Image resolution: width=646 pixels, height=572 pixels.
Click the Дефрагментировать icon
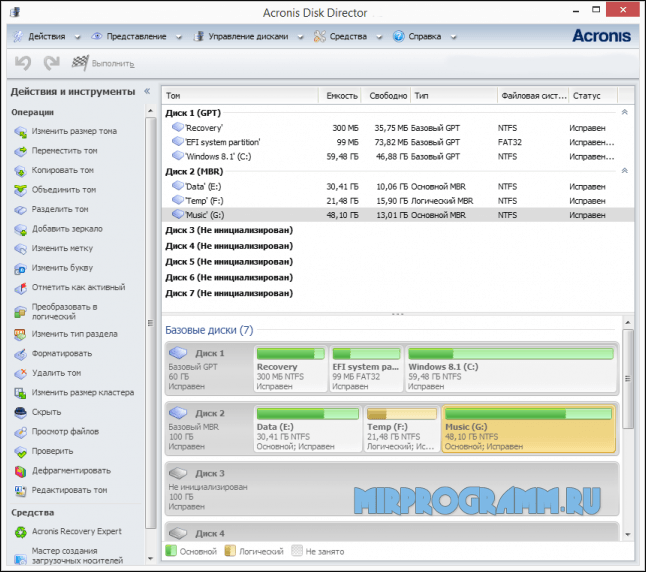tap(20, 471)
